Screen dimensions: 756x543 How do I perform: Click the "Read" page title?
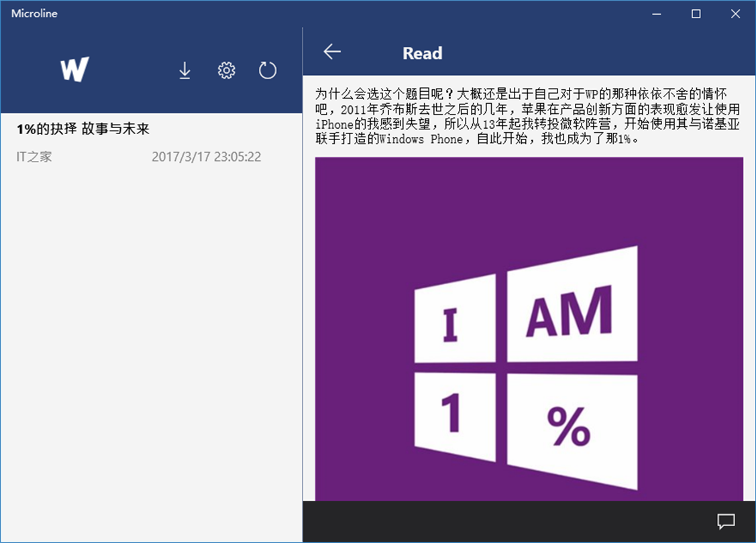click(423, 53)
